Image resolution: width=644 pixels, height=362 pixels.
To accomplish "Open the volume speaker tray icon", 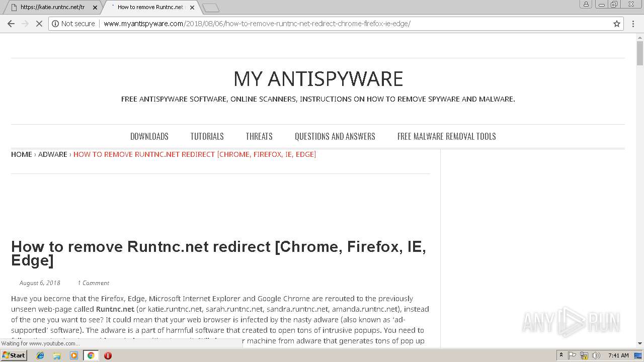I will coord(596,355).
